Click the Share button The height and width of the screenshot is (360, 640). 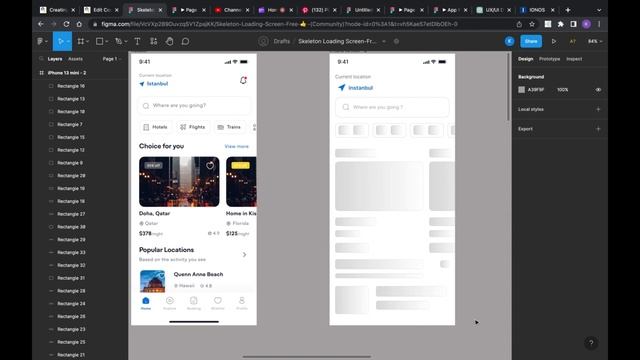[531, 41]
